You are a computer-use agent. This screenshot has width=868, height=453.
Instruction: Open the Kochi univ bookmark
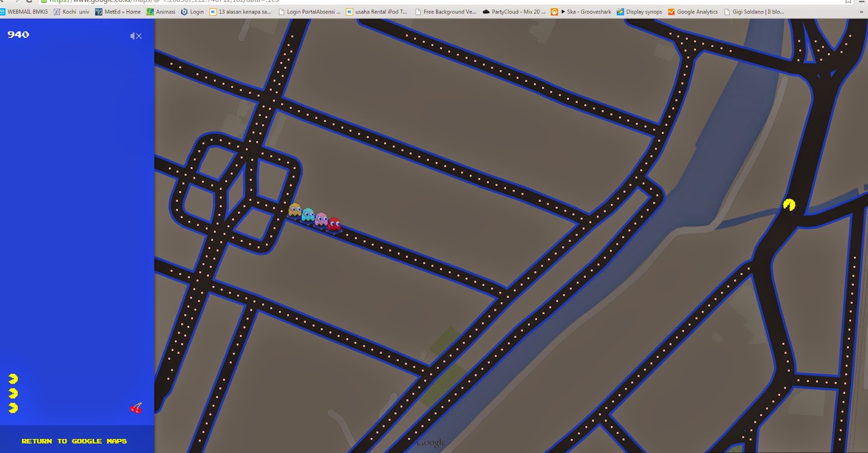(x=72, y=11)
